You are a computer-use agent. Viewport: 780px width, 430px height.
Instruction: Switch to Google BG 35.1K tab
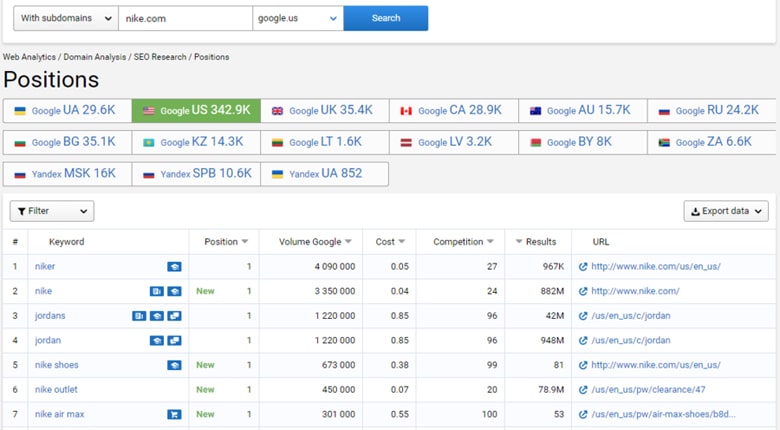tap(67, 142)
